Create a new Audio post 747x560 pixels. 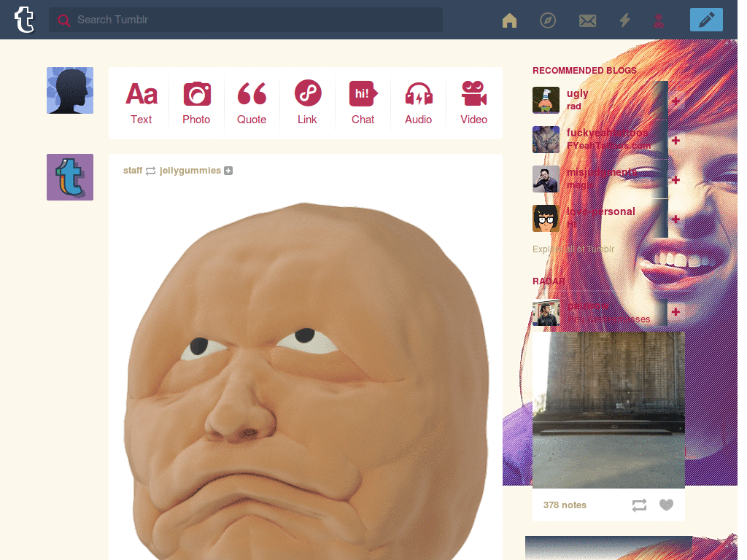[x=418, y=103]
